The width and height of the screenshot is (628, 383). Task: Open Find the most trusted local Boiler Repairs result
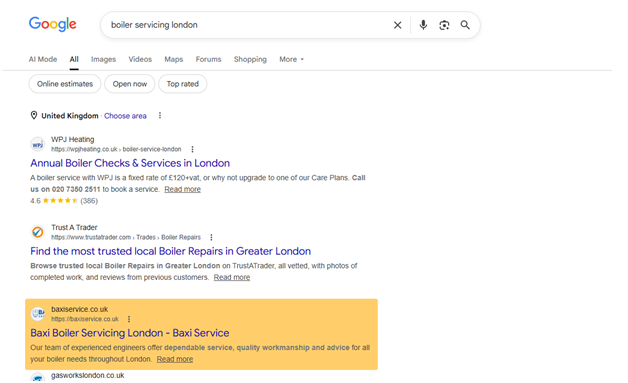coord(171,251)
